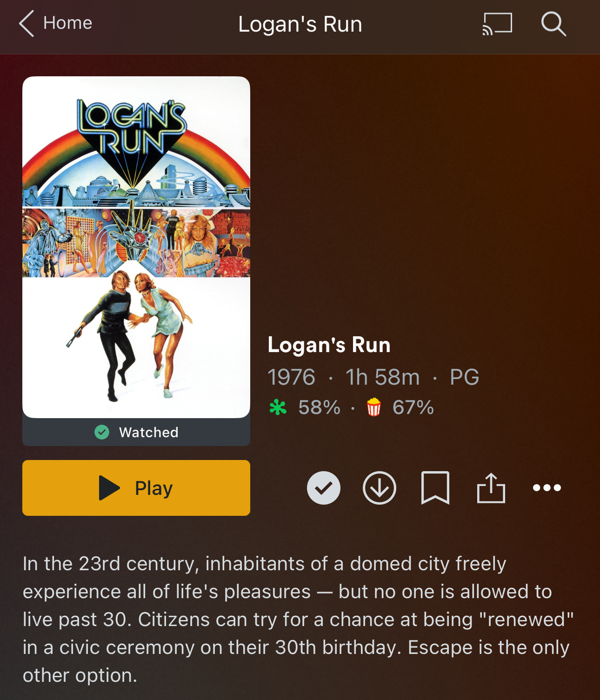600x700 pixels.
Task: Tap the Logan's Run heading beside the poster
Action: click(329, 345)
